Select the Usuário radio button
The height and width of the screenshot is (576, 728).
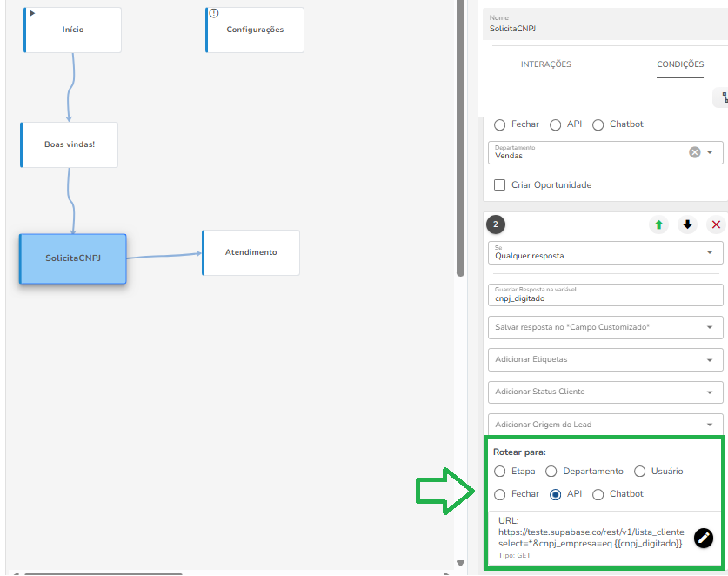[640, 472]
